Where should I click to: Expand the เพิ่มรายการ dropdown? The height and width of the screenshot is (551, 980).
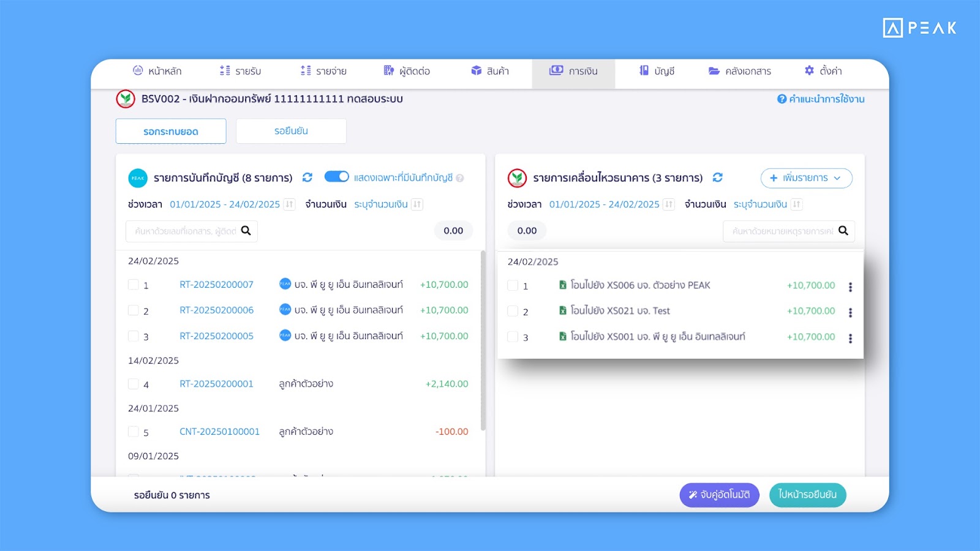click(x=806, y=178)
